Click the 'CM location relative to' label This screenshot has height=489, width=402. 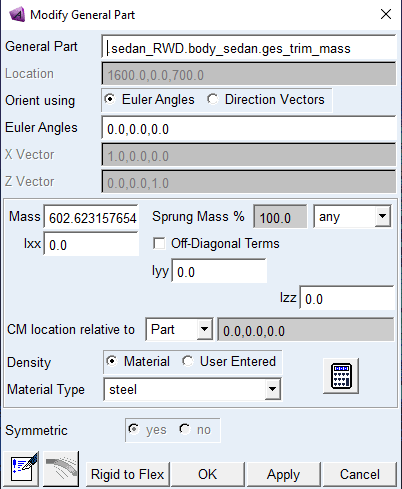click(71, 329)
